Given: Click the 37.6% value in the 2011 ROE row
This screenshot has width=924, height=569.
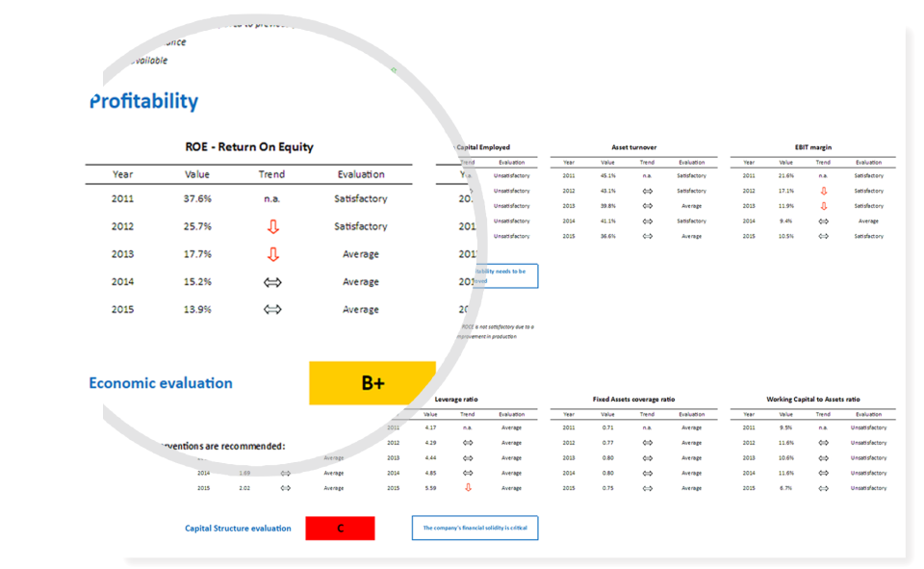Looking at the screenshot, I should tap(195, 198).
